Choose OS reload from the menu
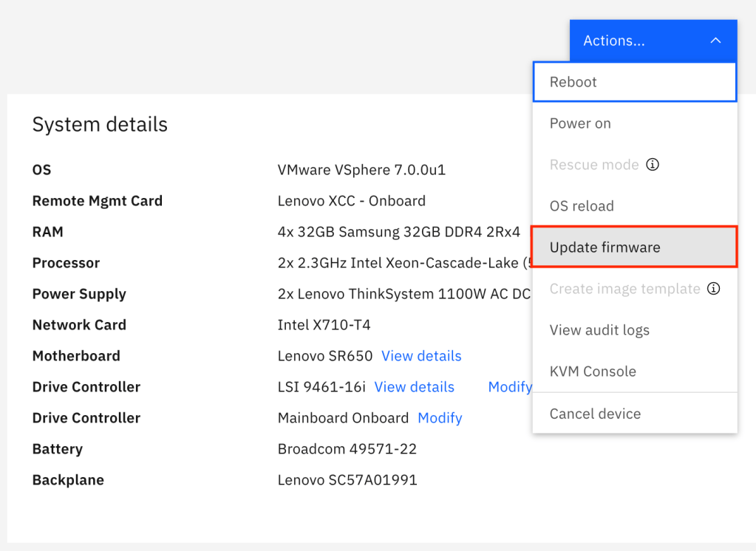This screenshot has height=551, width=756. pos(582,206)
